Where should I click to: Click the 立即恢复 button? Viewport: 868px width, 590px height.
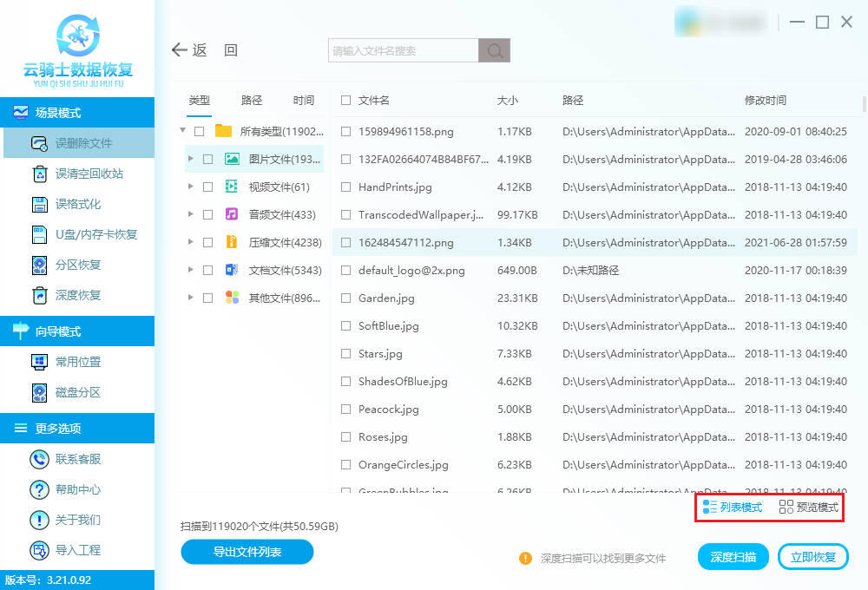click(x=812, y=557)
